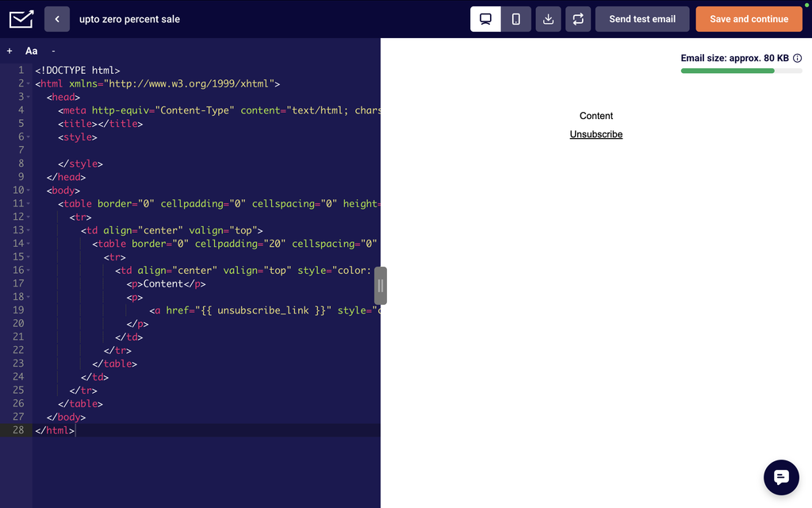Collapse the style fold on line 6
The height and width of the screenshot is (508, 812).
tap(28, 137)
